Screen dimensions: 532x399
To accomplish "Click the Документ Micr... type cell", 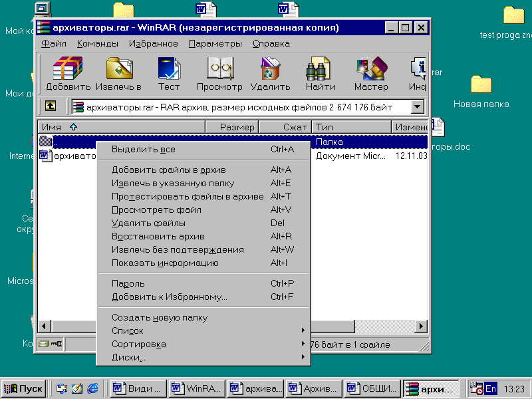I will (x=350, y=156).
